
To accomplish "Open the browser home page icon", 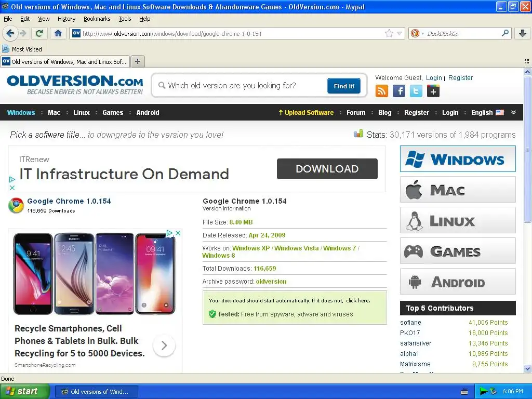I will 58,33.
